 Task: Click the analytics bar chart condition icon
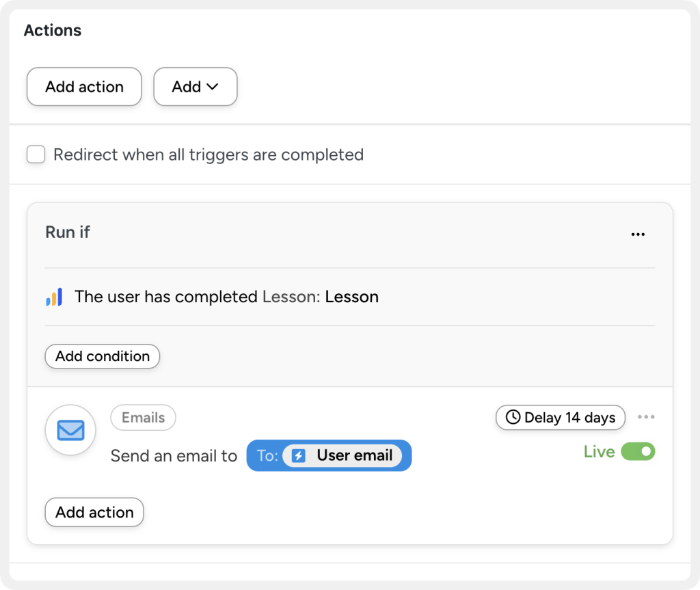pos(55,296)
